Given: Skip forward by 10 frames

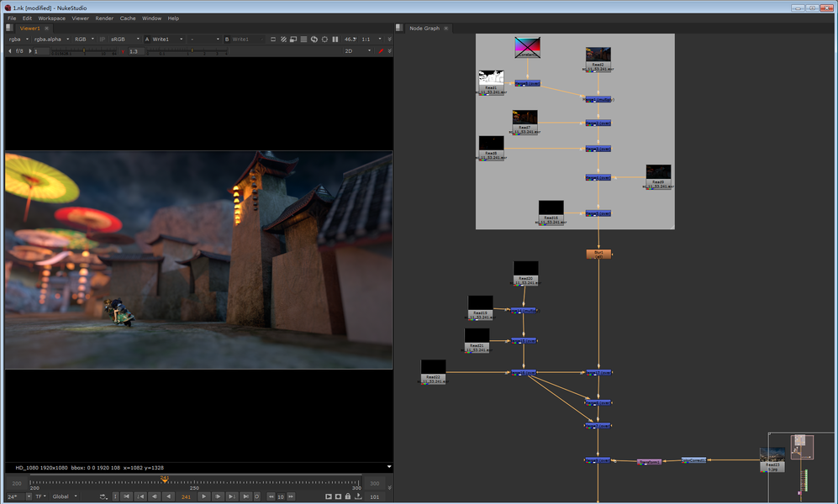Looking at the screenshot, I should (291, 496).
